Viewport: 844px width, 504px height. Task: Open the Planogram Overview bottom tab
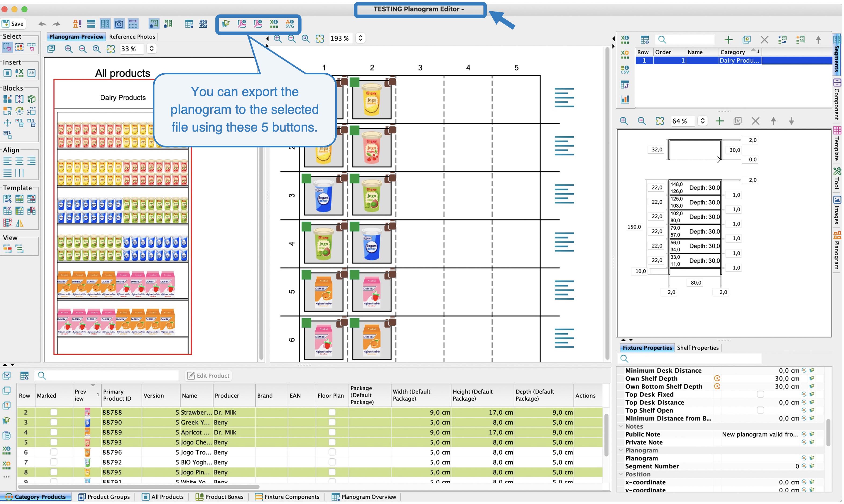364,496
